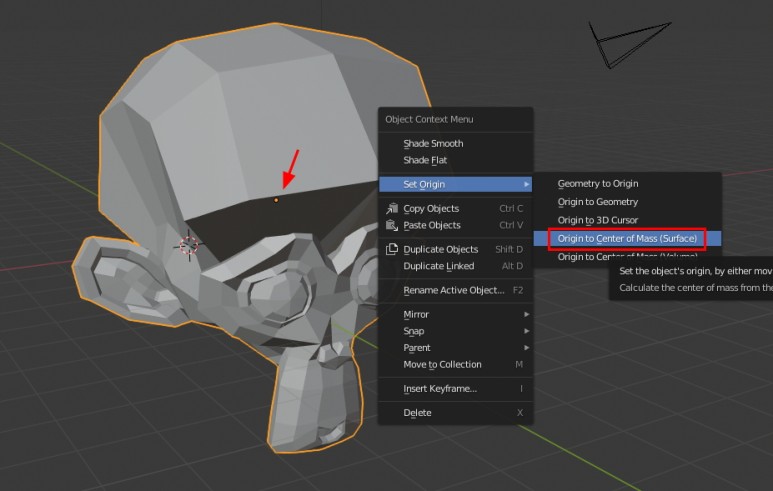Expand the Set Origin submenu arrow
773x491 pixels.
[x=527, y=184]
